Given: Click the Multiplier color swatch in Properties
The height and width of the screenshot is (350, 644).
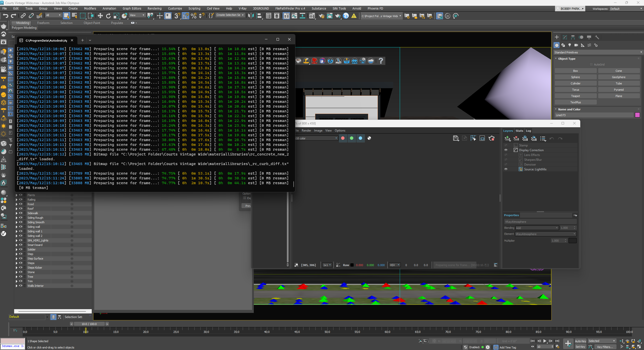Looking at the screenshot, I should [x=573, y=241].
